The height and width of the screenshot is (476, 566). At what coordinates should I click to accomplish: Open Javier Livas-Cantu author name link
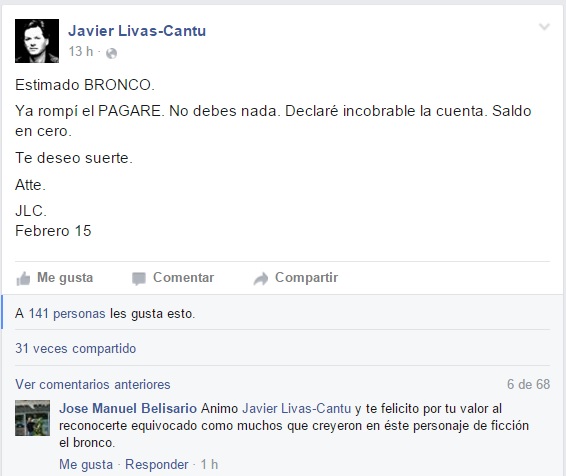click(x=137, y=31)
